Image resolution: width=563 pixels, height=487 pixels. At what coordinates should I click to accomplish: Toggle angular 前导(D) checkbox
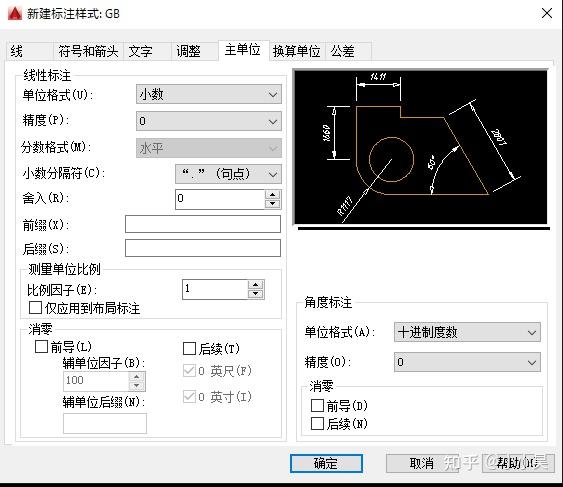pos(317,406)
